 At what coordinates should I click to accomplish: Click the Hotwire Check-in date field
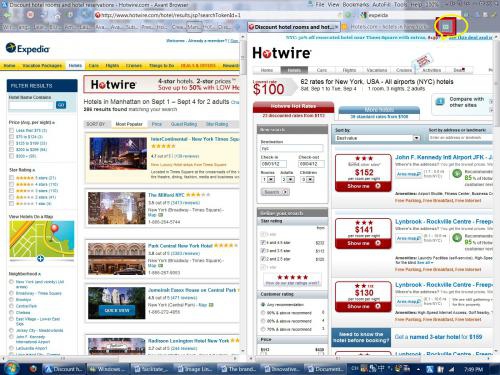click(x=273, y=164)
